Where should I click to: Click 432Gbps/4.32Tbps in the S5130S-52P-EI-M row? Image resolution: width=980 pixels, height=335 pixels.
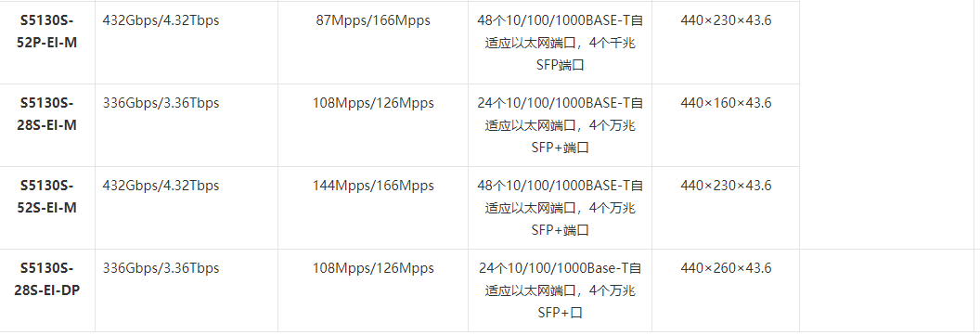pos(161,20)
